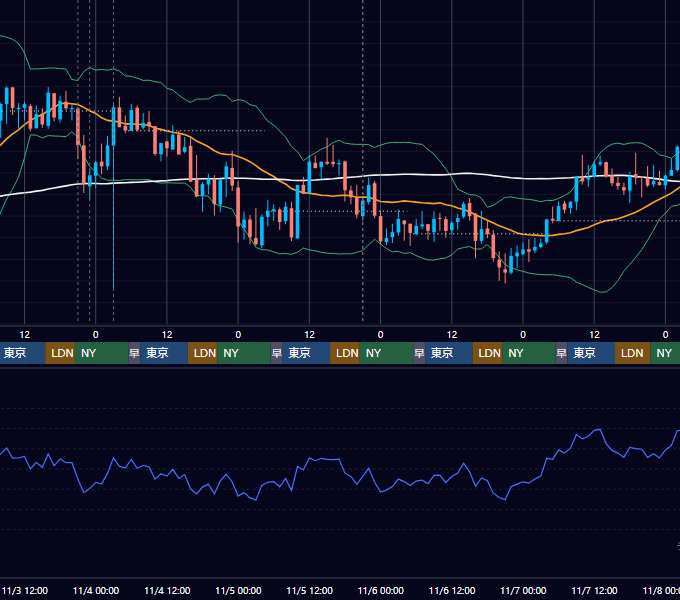Select the LDN block just before 11/4 00:00
Viewport: 680px width, 600px height.
point(60,353)
